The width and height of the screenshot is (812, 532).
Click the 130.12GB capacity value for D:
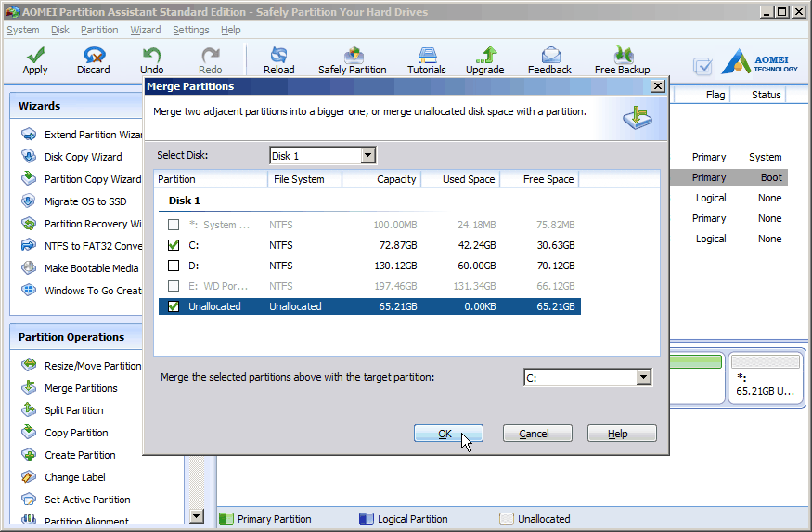pyautogui.click(x=395, y=266)
